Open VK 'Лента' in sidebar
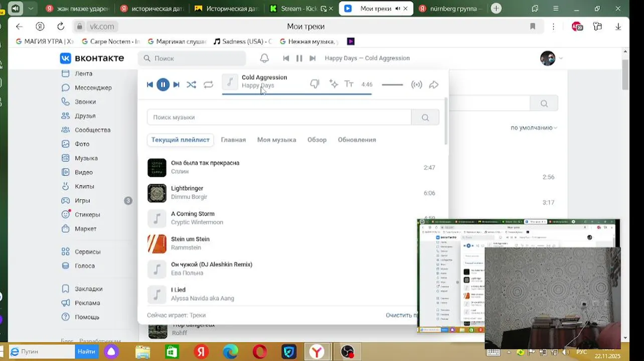 pos(83,74)
